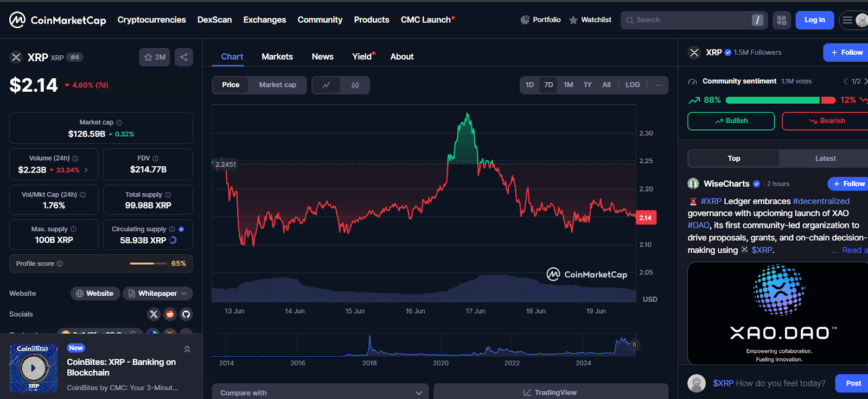Click the Profile score progress bar
The image size is (868, 399).
click(148, 263)
